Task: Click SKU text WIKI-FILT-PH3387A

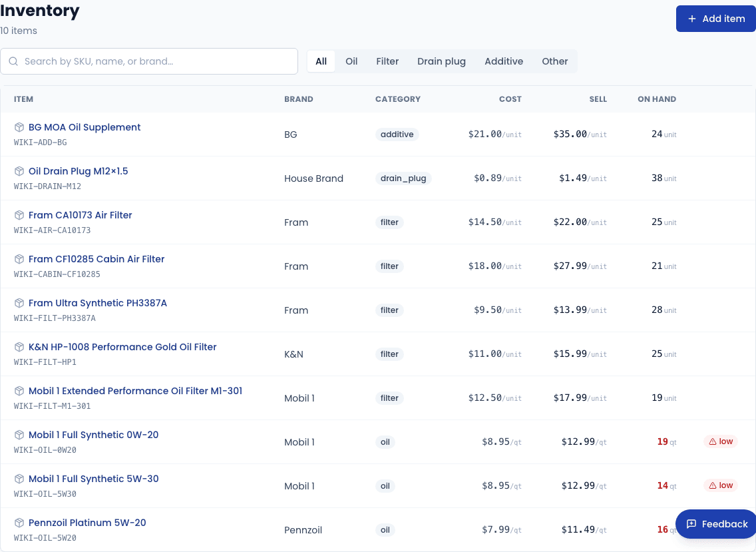Action: click(55, 318)
